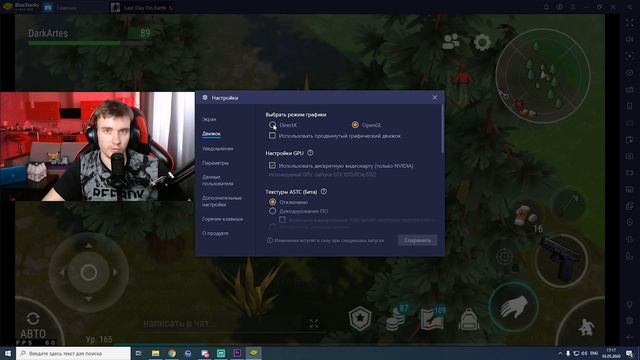The width and height of the screenshot is (640, 360).
Task: Tap the АВТО auto mode button
Action: (x=33, y=325)
